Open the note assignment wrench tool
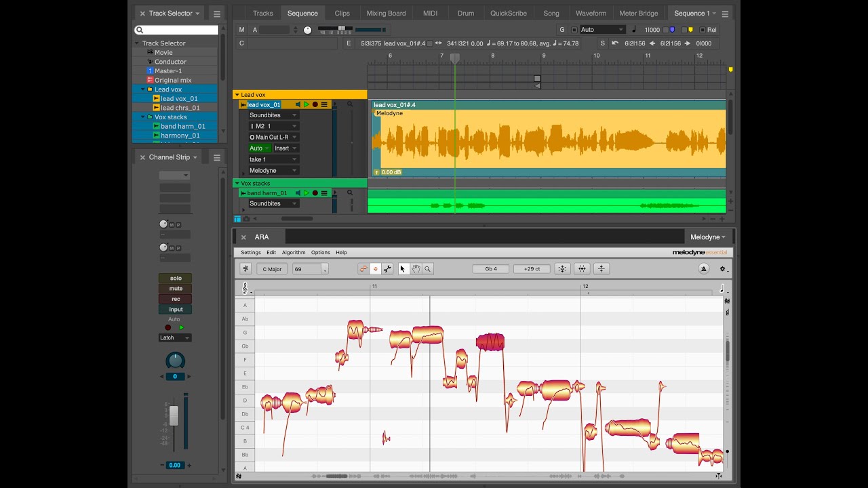Image resolution: width=868 pixels, height=488 pixels. [x=387, y=269]
